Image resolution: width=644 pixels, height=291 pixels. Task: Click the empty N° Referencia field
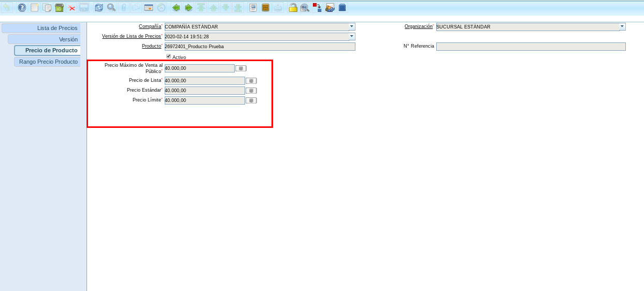coord(531,47)
